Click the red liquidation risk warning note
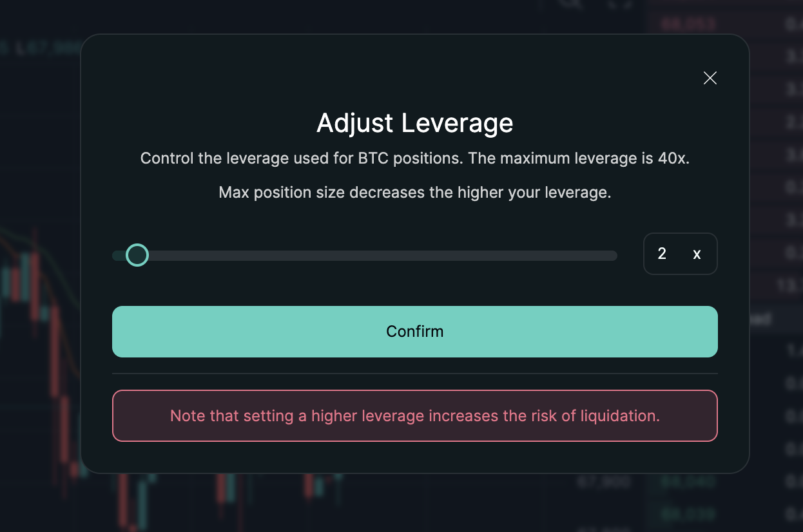The width and height of the screenshot is (803, 532). (414, 415)
